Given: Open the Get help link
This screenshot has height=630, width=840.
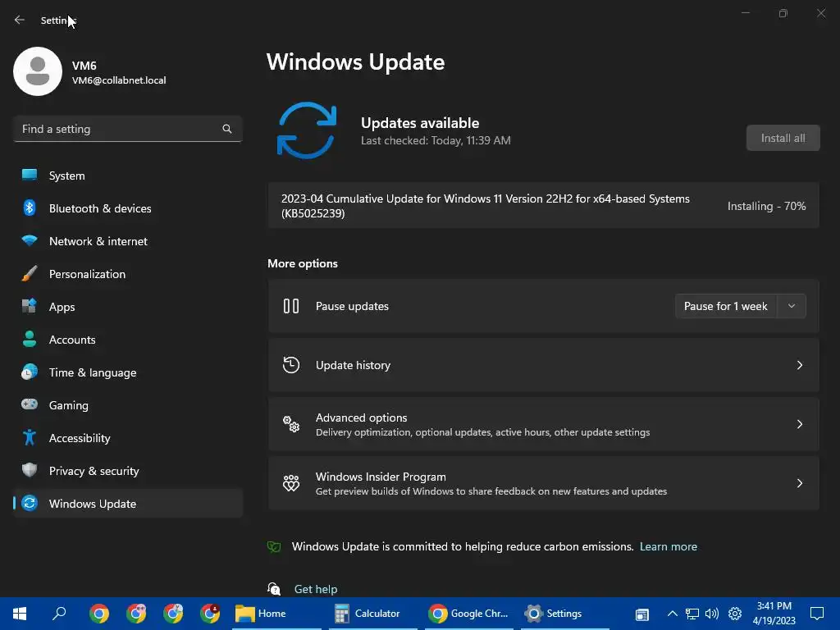Looking at the screenshot, I should point(316,589).
